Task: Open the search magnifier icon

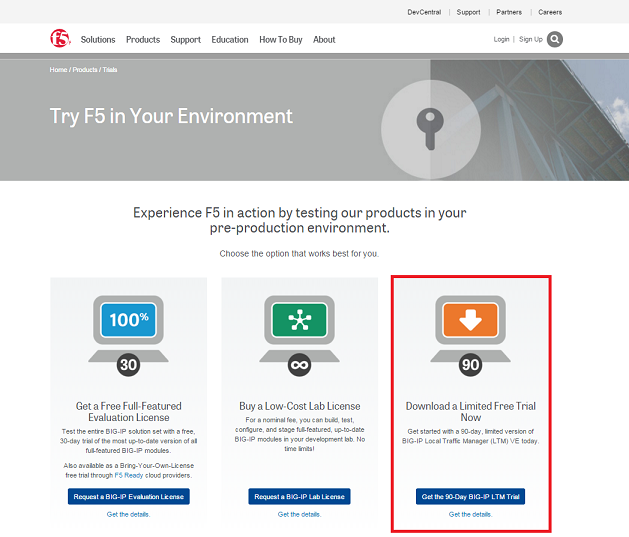Action: [x=555, y=39]
